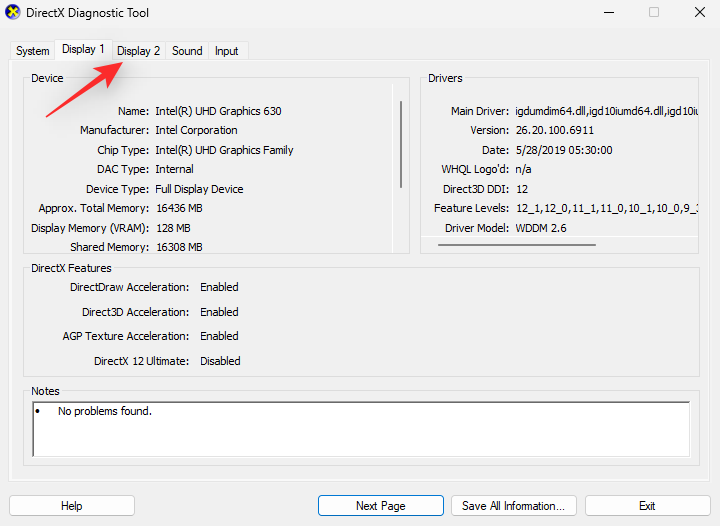
Task: Select the Direct3D DDI value 12
Action: [522, 189]
